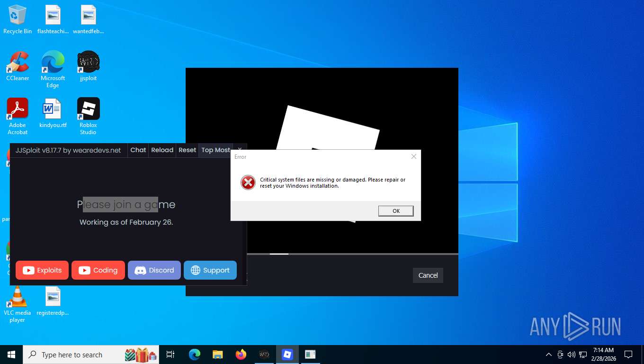Open the registeredp image file icon
This screenshot has width=644, height=364.
pos(53,301)
